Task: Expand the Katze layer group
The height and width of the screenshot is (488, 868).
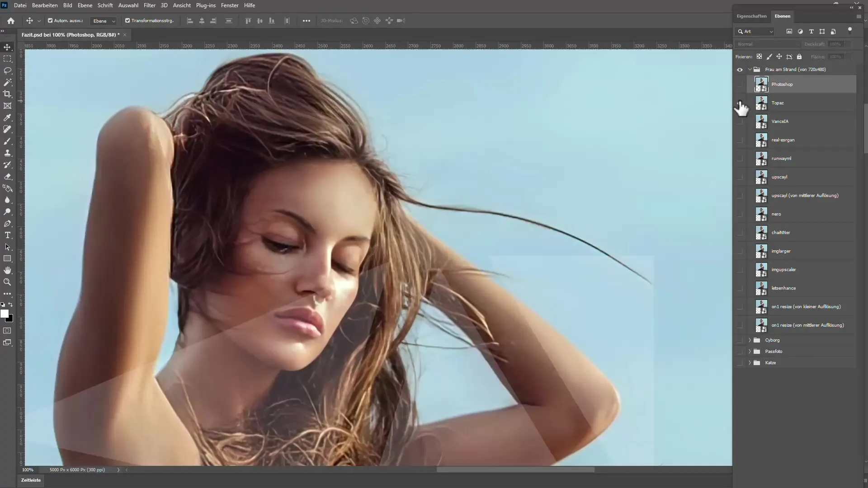Action: click(x=750, y=362)
